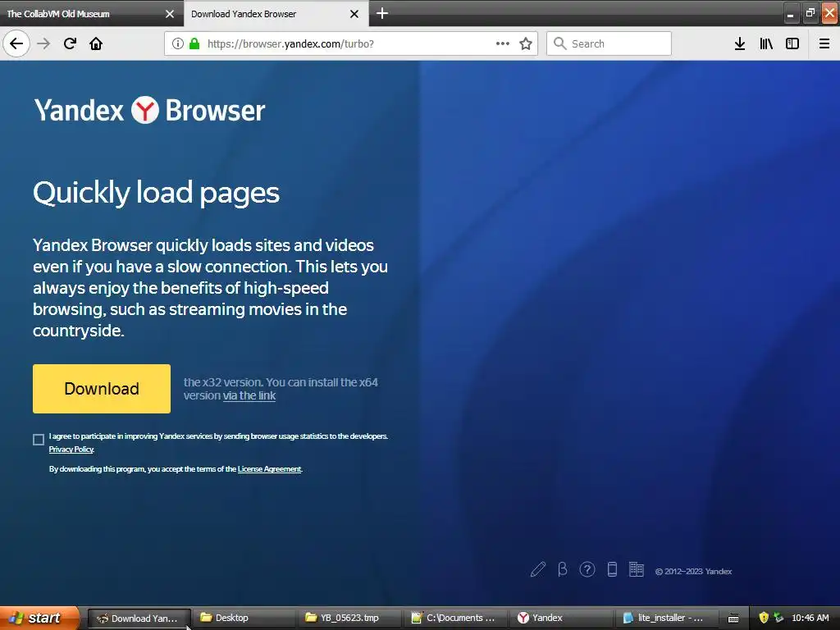
Task: Click the red Yandex Y logo
Action: tap(144, 110)
